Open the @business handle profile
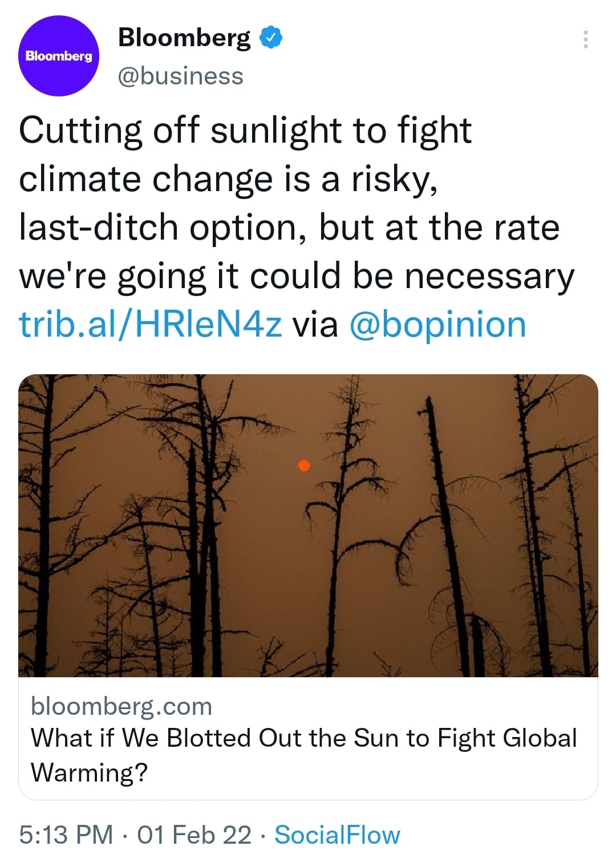 pyautogui.click(x=180, y=76)
